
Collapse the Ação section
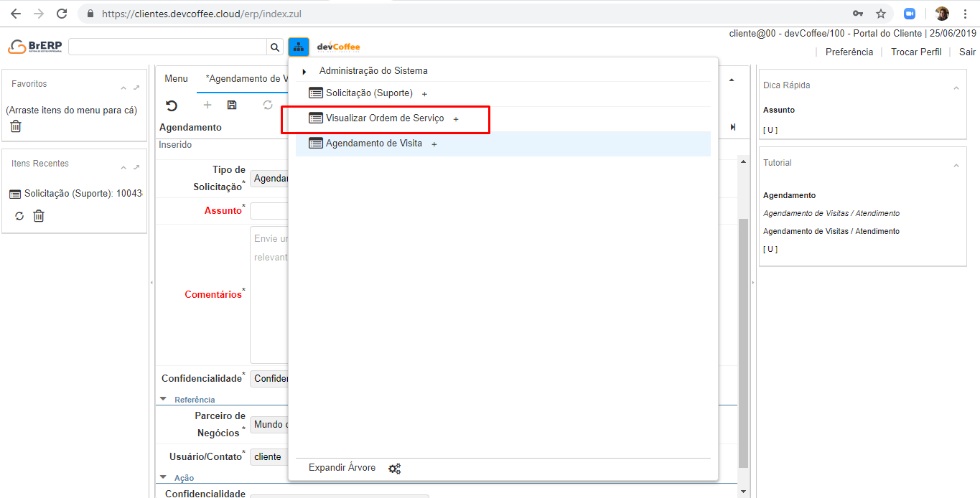click(x=163, y=477)
